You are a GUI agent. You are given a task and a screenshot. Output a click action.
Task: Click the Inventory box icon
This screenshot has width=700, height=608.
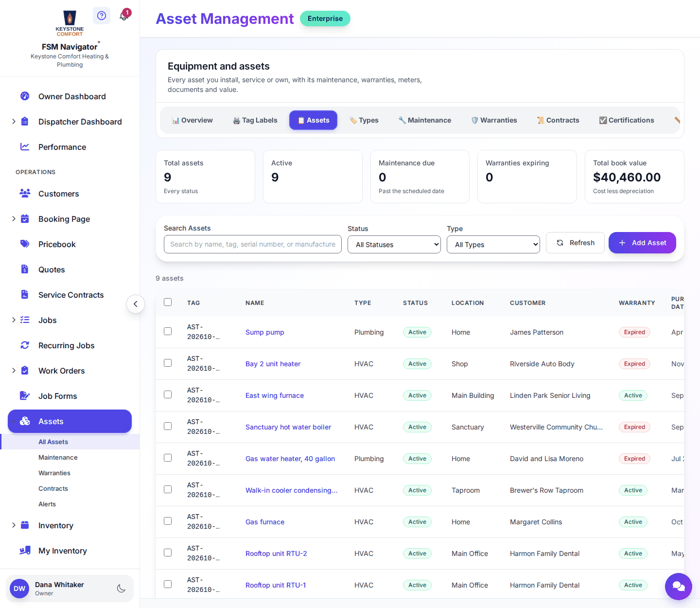coord(25,525)
